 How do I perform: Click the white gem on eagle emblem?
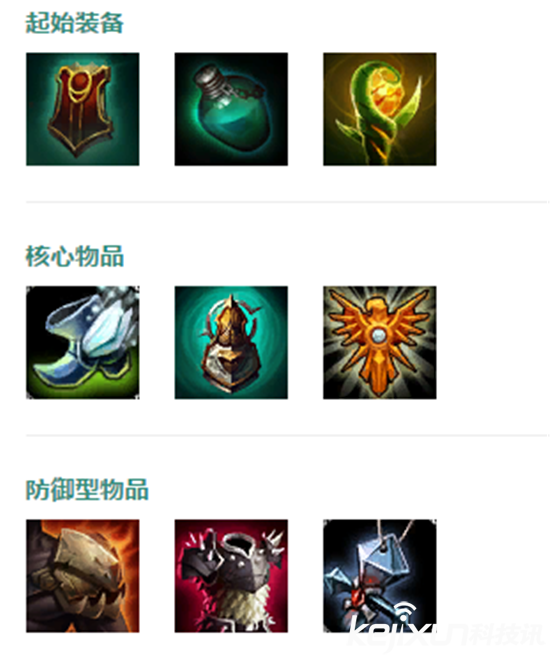tap(379, 335)
